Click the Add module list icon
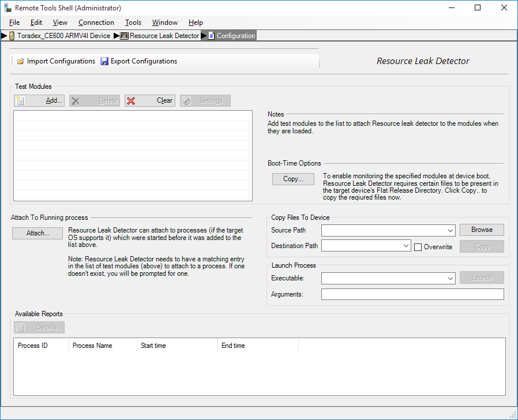The height and width of the screenshot is (420, 518). point(20,101)
